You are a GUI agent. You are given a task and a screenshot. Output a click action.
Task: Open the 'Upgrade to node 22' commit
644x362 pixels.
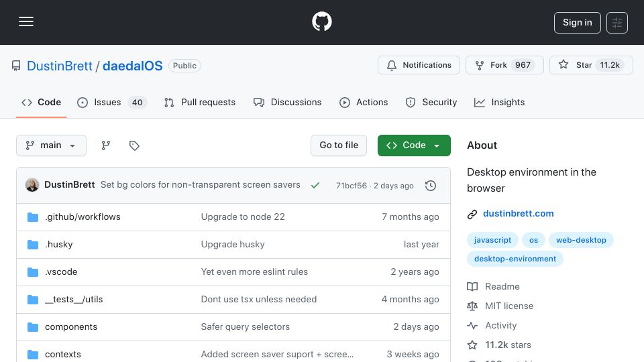click(x=243, y=217)
